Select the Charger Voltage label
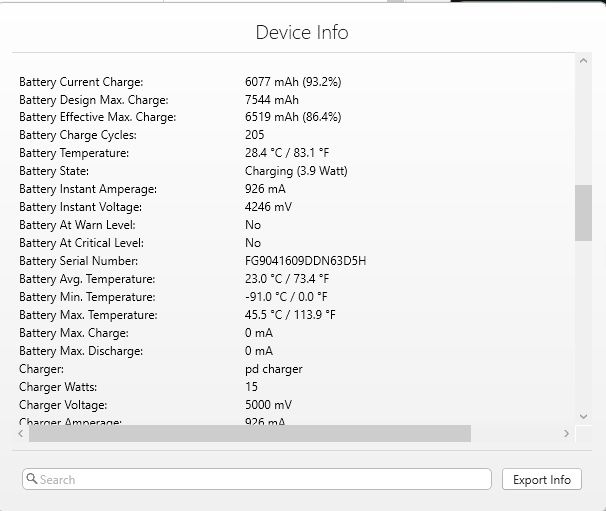The height and width of the screenshot is (511, 606). tap(63, 405)
